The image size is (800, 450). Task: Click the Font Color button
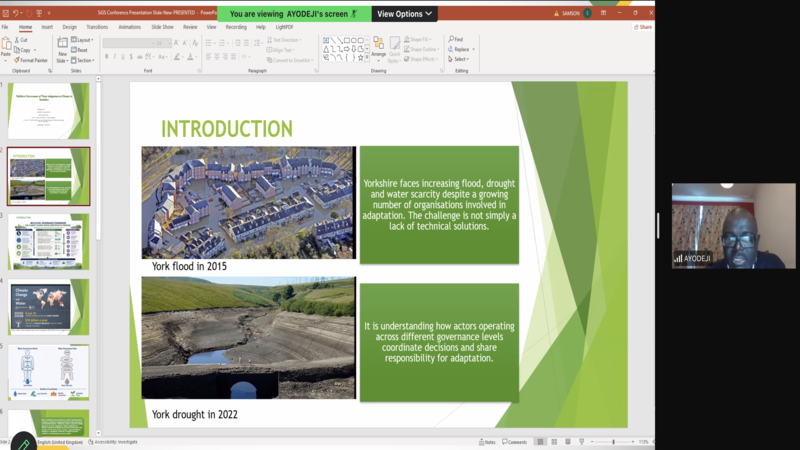191,57
